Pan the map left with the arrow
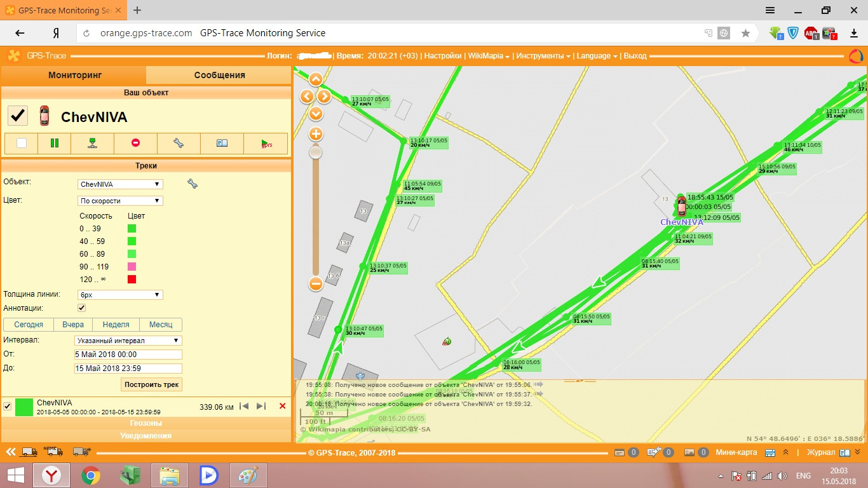Viewport: 868px width, 488px height. point(307,97)
